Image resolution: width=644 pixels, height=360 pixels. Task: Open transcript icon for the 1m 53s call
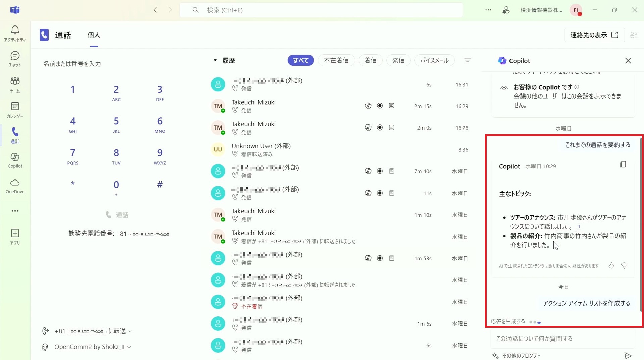point(391,258)
